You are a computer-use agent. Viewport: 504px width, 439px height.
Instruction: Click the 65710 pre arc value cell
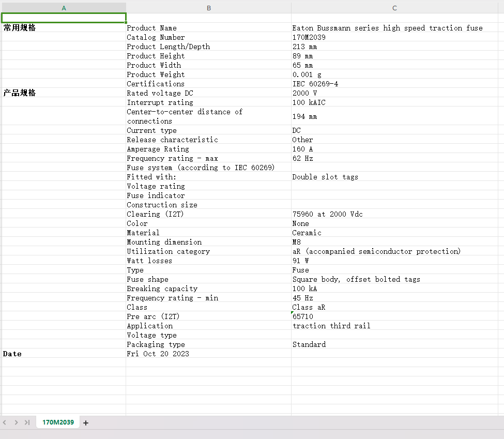click(394, 316)
